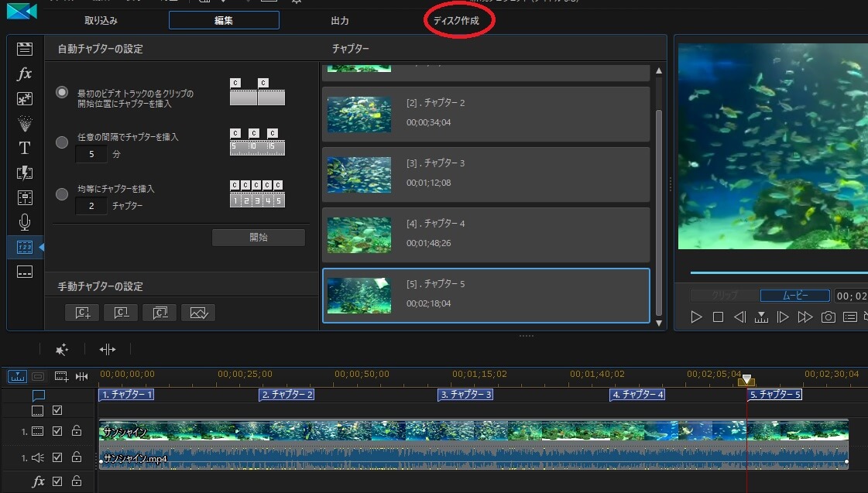Viewport: 868px width, 493px height.
Task: Click the add chapter icon
Action: [83, 313]
